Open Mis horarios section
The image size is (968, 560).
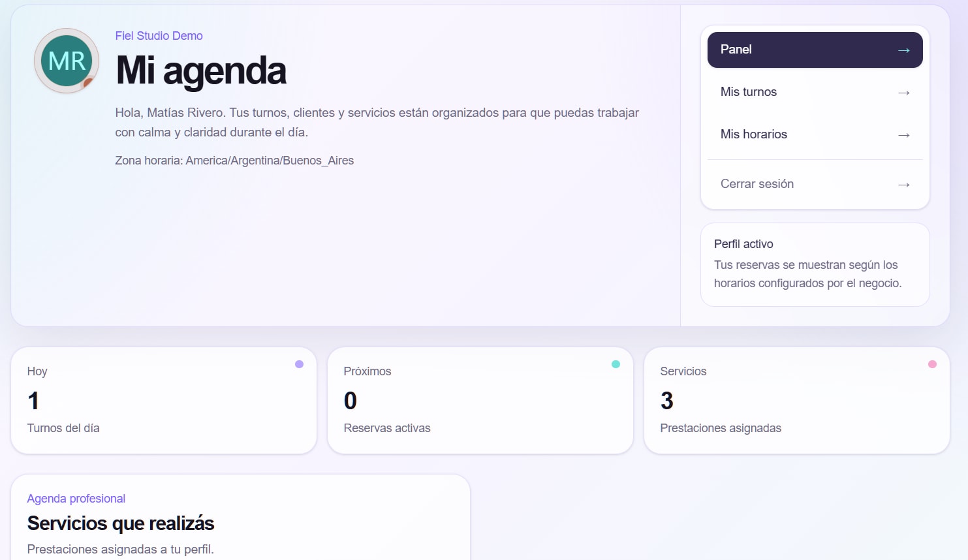point(815,134)
